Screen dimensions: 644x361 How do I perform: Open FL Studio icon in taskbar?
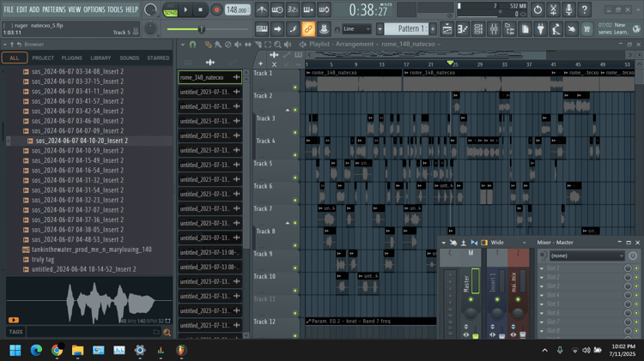pos(181,350)
